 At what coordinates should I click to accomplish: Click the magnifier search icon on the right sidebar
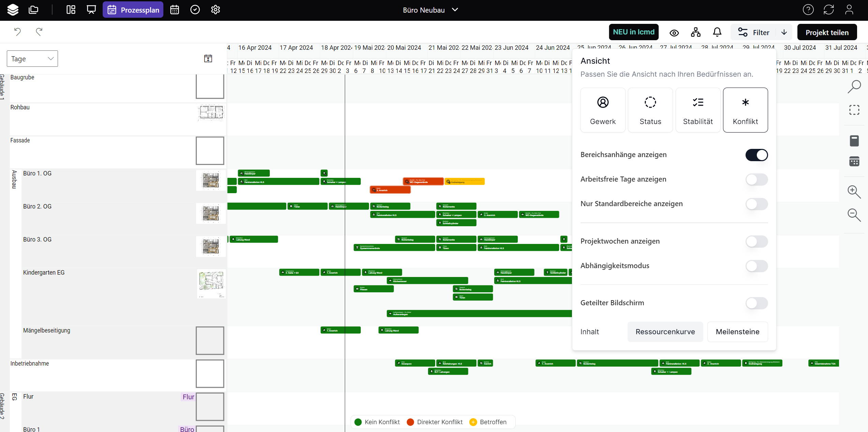tap(854, 87)
